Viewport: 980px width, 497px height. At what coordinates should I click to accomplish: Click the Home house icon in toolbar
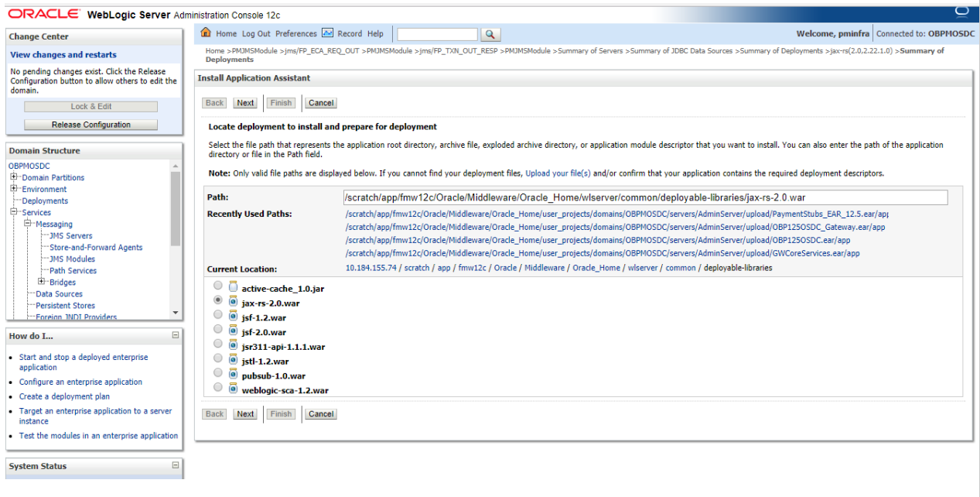pyautogui.click(x=206, y=33)
